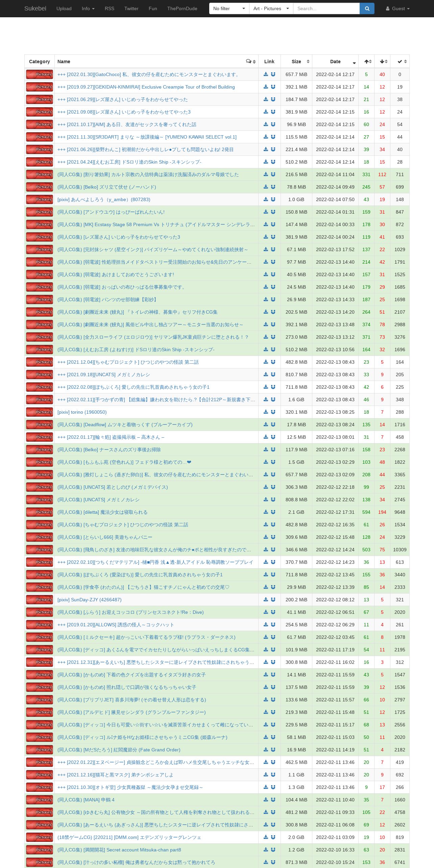This screenshot has height=868, width=434.
Task: Open the UNCATS 810.7 MiB title link
Action: click(104, 375)
